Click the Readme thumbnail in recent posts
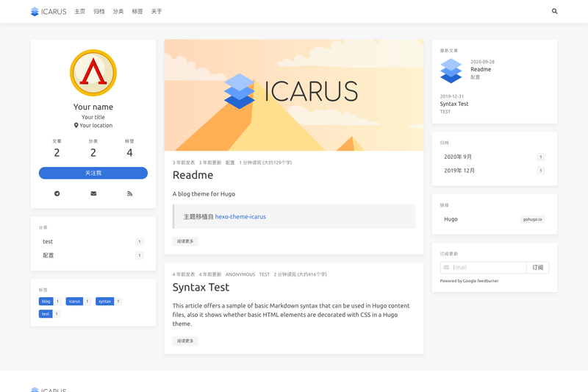 coord(451,71)
